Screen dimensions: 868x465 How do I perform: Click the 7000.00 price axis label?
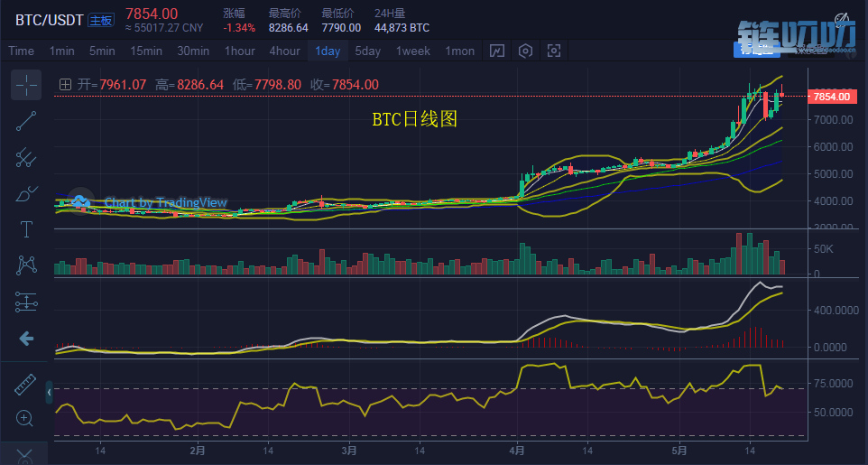click(x=833, y=120)
